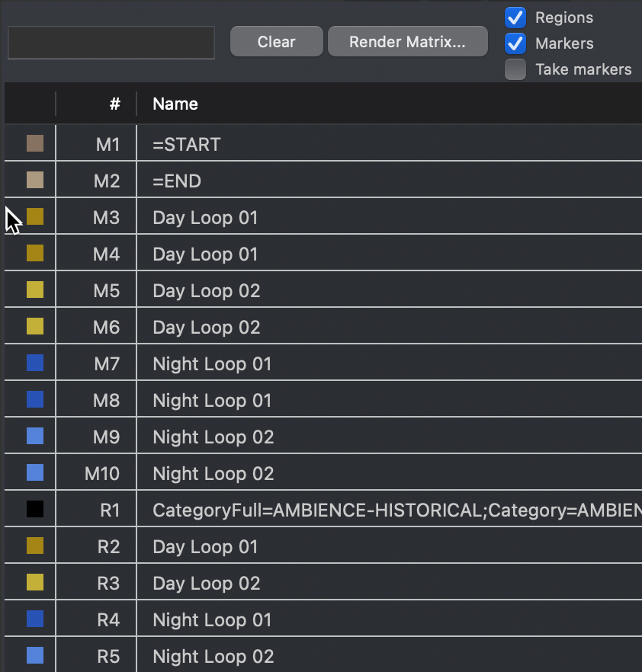Click the gold color swatch for M3
642x672 pixels.
35,216
